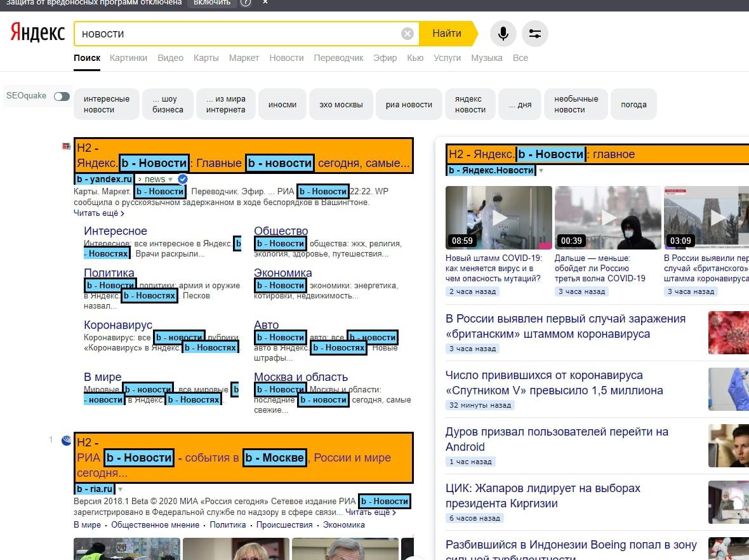Open the Маркет tab
749x560 pixels.
(x=244, y=58)
